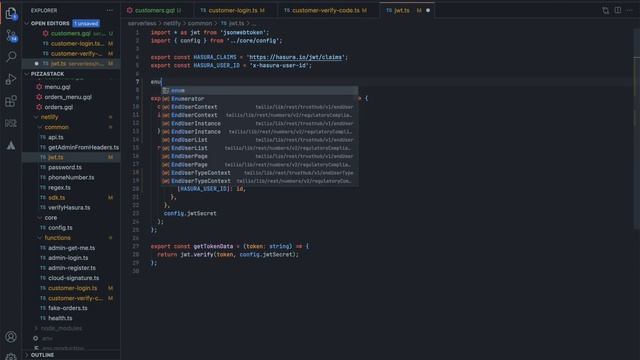The height and width of the screenshot is (360, 640).
Task: Follow the hasura.io jwt claims link
Action: point(296,57)
